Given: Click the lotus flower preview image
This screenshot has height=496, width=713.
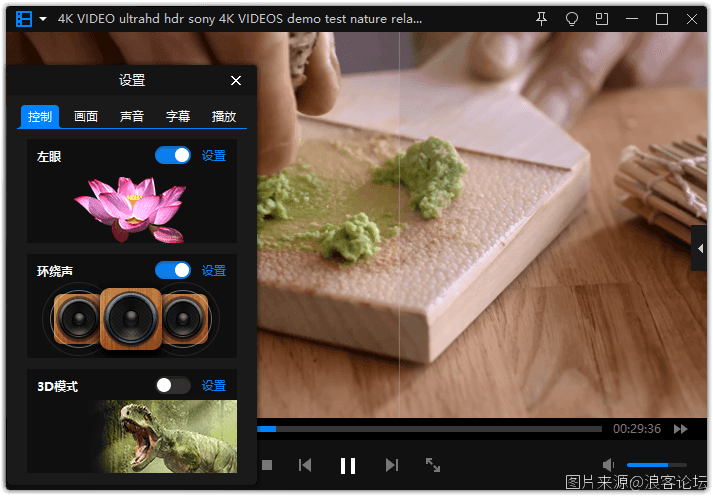Looking at the screenshot, I should (131, 209).
